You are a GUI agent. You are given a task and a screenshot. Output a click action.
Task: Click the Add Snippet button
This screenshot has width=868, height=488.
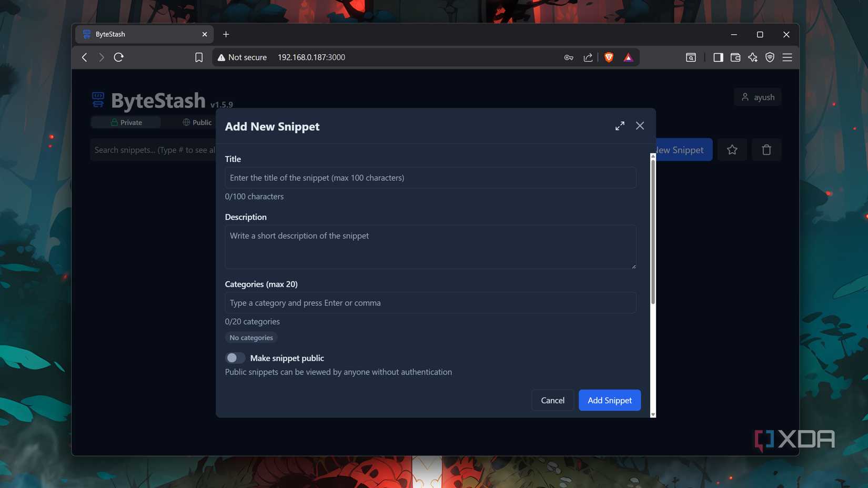pyautogui.click(x=610, y=400)
